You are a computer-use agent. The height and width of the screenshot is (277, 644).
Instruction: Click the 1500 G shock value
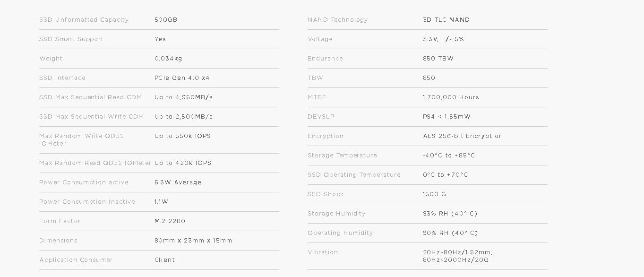point(434,194)
